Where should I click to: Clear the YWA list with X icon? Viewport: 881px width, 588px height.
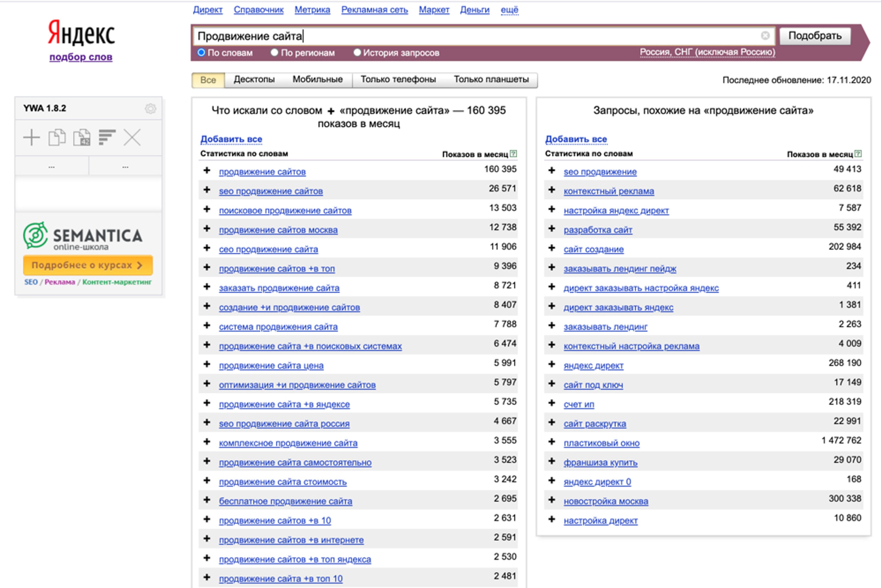[x=132, y=137]
